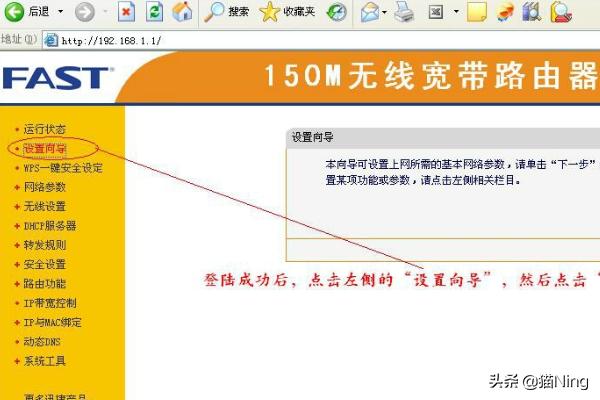600x400 pixels.
Task: Click the 150M无线宽带路由器 banner title
Action: pyautogui.click(x=431, y=76)
